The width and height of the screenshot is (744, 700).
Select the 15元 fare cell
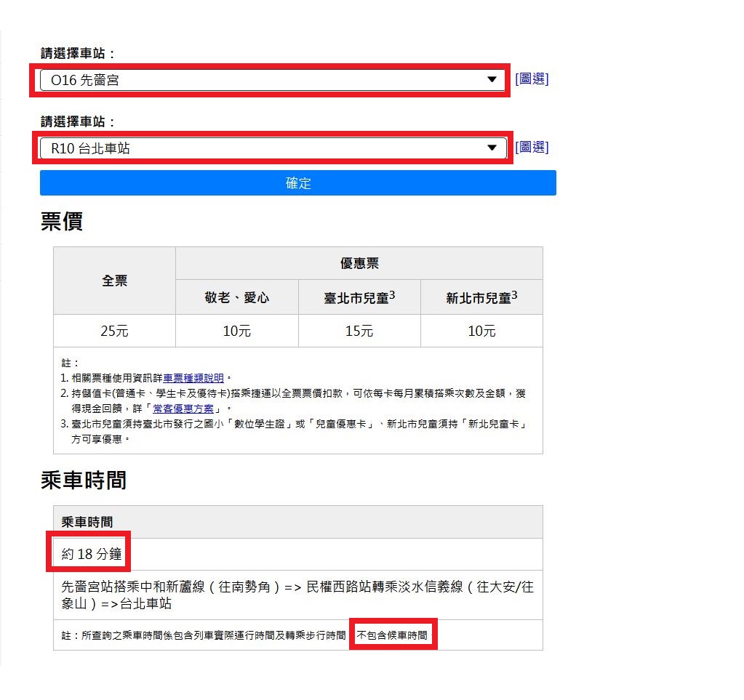[359, 331]
